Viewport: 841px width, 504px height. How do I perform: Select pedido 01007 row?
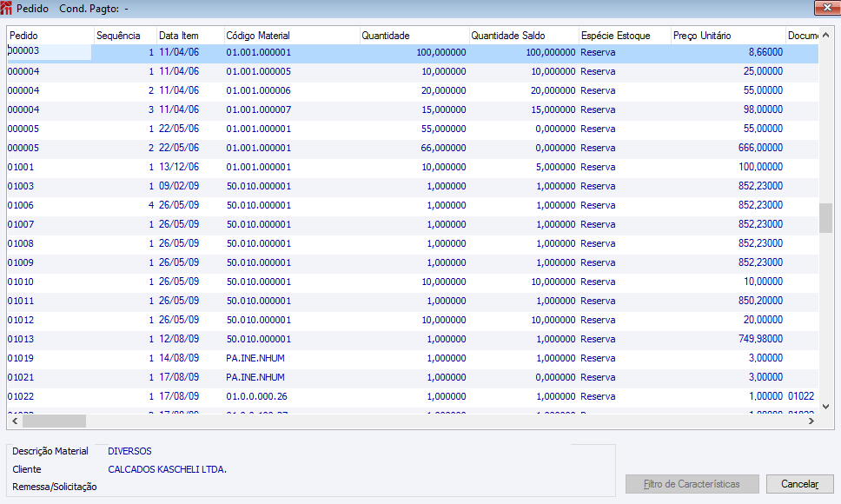413,224
